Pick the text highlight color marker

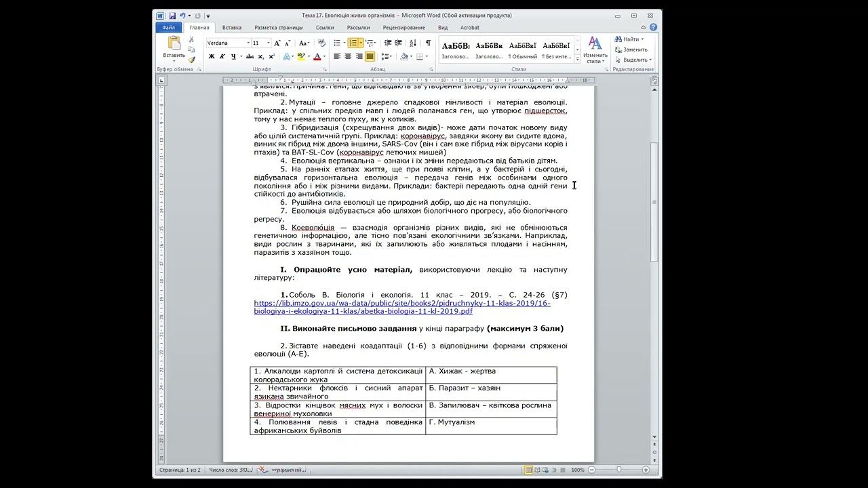[301, 56]
